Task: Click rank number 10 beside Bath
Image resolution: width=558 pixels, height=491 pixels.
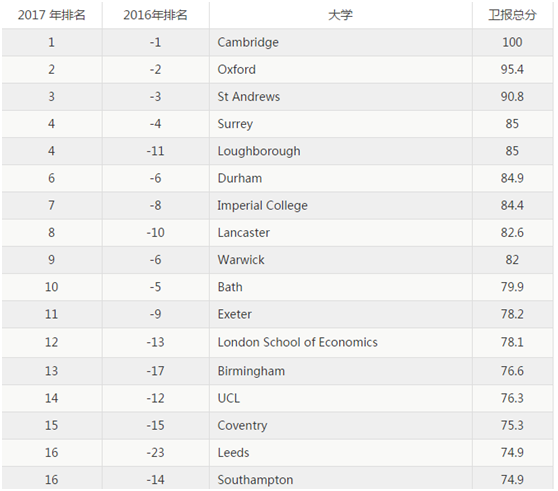Action: point(52,287)
